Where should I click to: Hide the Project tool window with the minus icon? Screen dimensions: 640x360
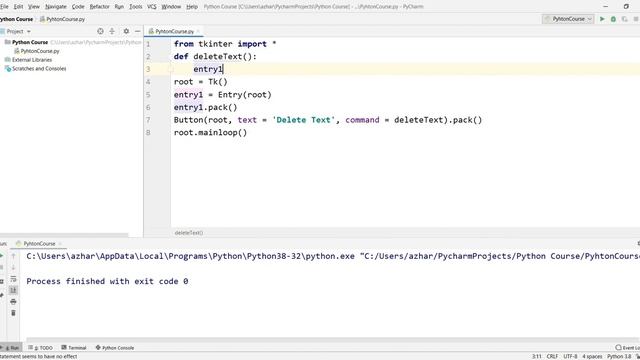click(x=138, y=31)
